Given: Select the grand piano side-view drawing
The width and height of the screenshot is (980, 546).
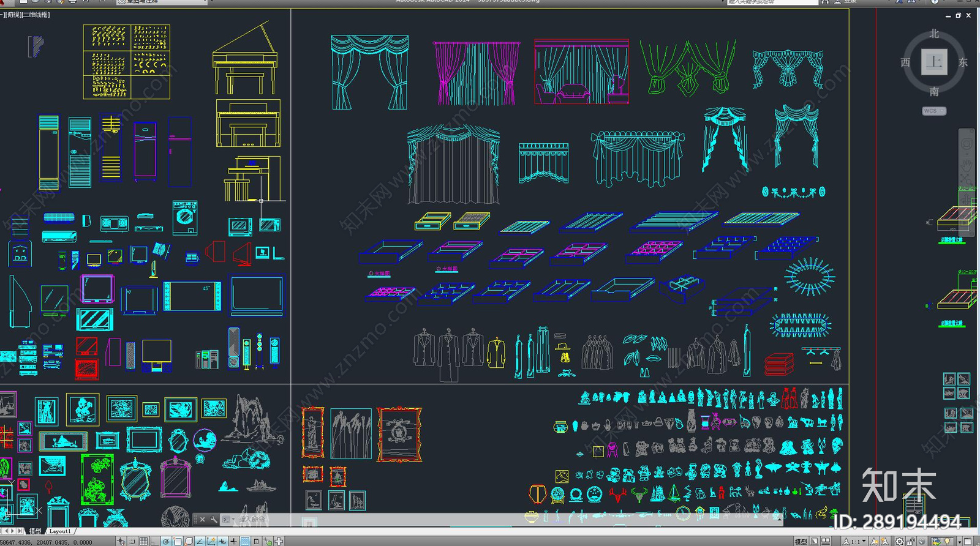Looking at the screenshot, I should pyautogui.click(x=246, y=58).
